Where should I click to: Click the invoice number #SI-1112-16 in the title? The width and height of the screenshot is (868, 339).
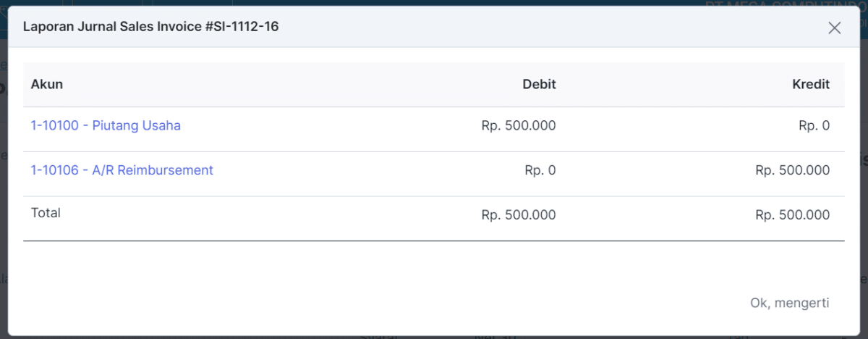241,27
